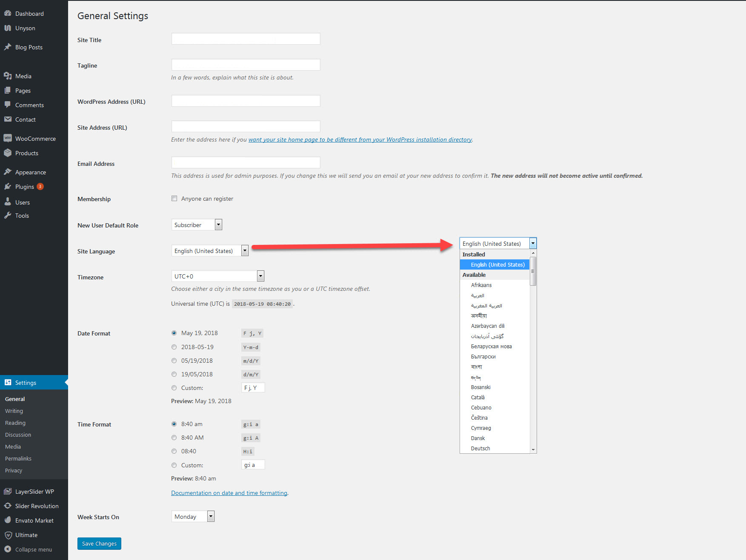
Task: Collapse the expanded language list dropdown arrow
Action: [x=532, y=243]
